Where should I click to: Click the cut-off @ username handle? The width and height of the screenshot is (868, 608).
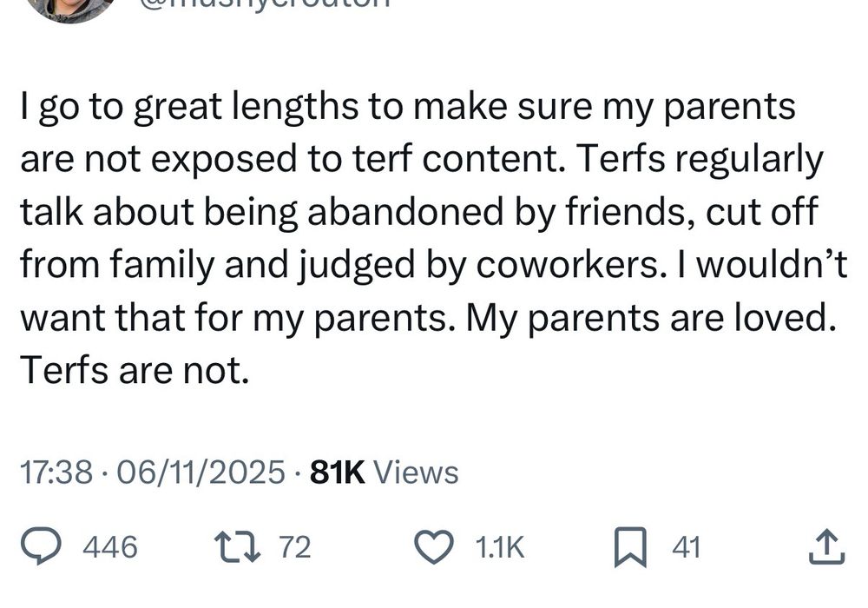(265, 4)
